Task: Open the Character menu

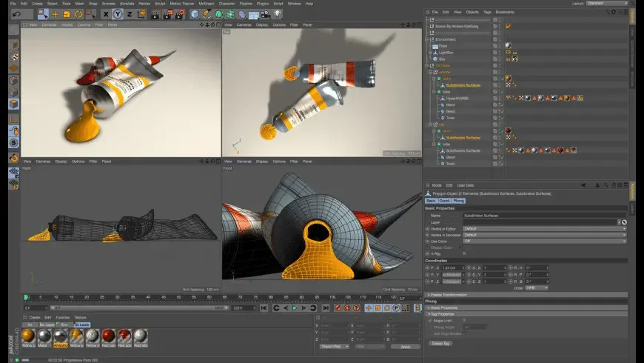Action: 227,3
